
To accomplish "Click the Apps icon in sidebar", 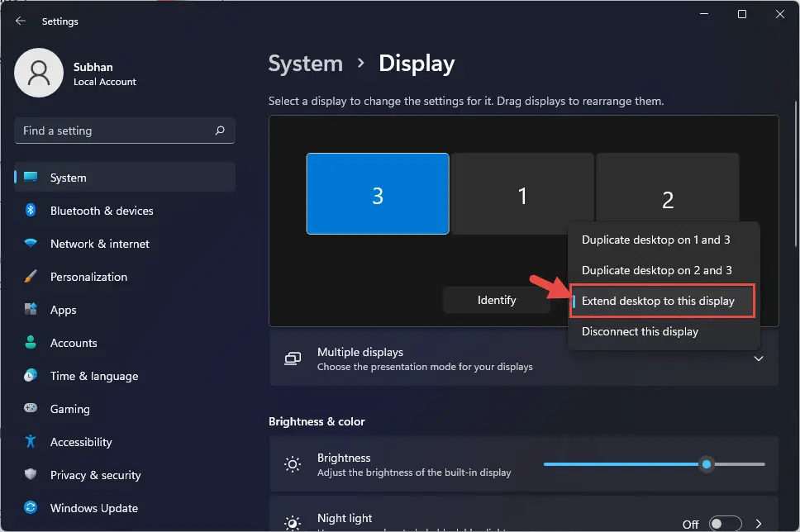I will coord(31,309).
